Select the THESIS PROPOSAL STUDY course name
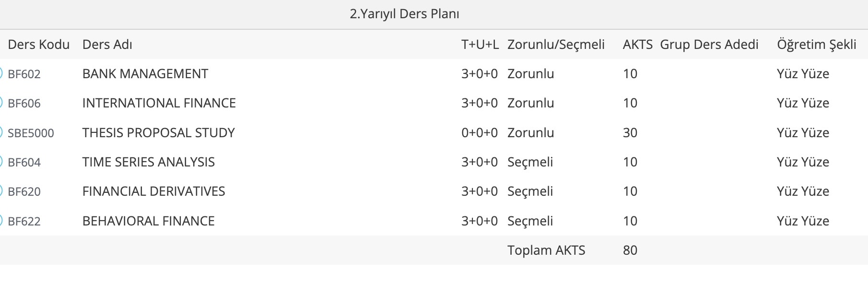The image size is (868, 284). tap(159, 133)
